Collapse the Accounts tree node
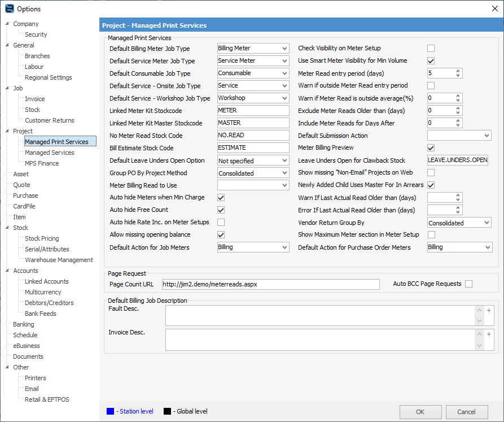The image size is (504, 422). [7, 271]
